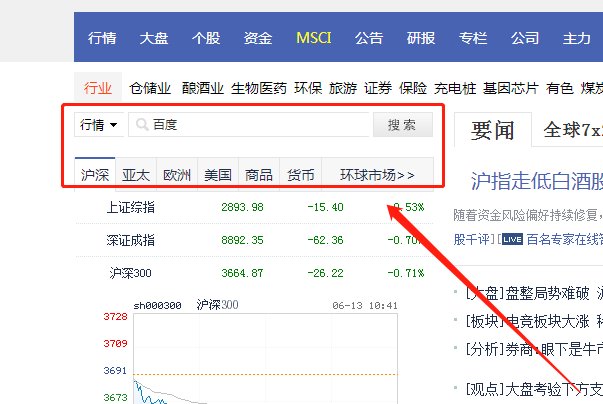
Task: Open the 沪深300 index row
Action: [255, 273]
